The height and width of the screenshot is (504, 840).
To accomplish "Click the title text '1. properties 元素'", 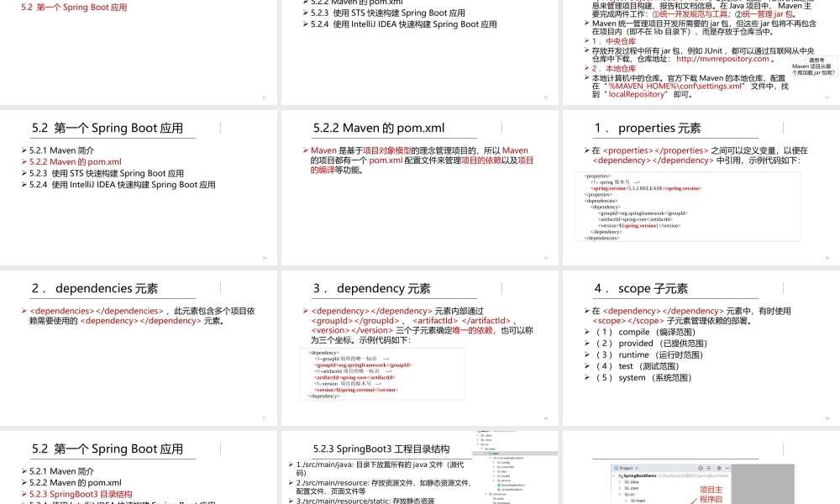I will click(x=648, y=128).
